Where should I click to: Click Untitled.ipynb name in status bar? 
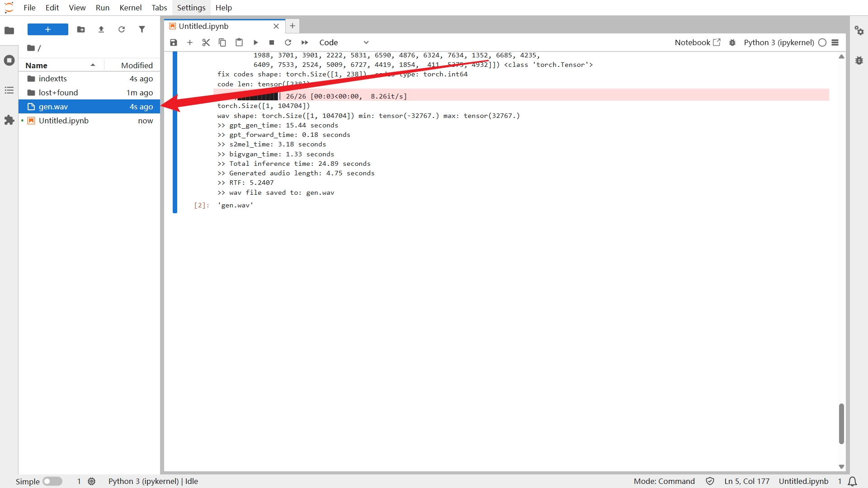click(x=803, y=481)
